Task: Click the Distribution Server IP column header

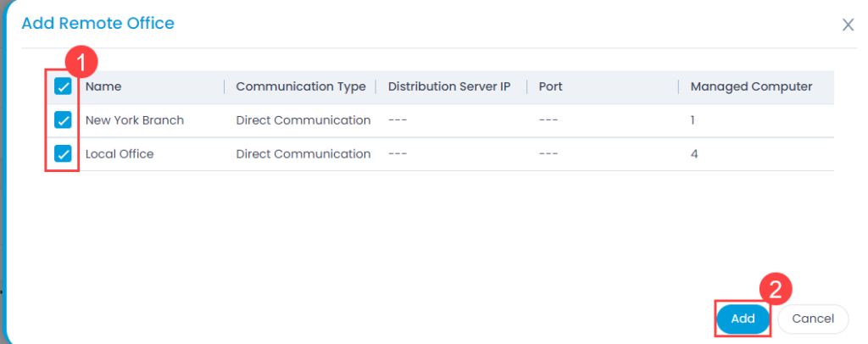Action: [x=449, y=86]
